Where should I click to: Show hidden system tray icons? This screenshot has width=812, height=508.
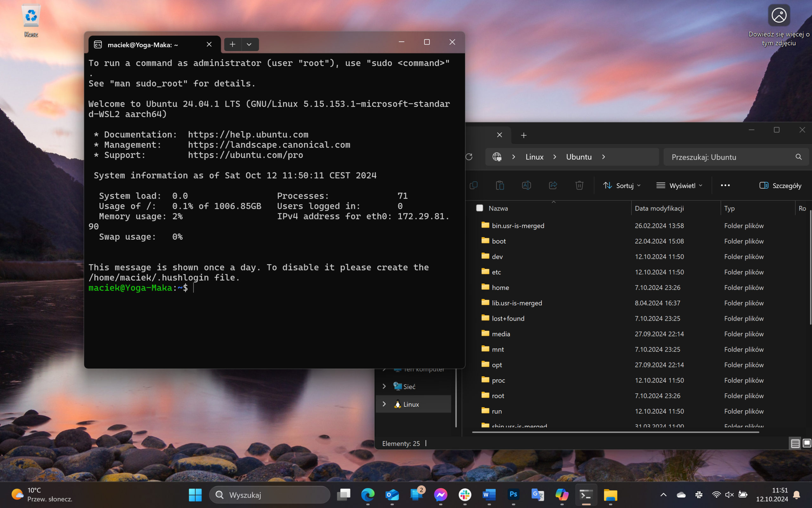tap(663, 495)
